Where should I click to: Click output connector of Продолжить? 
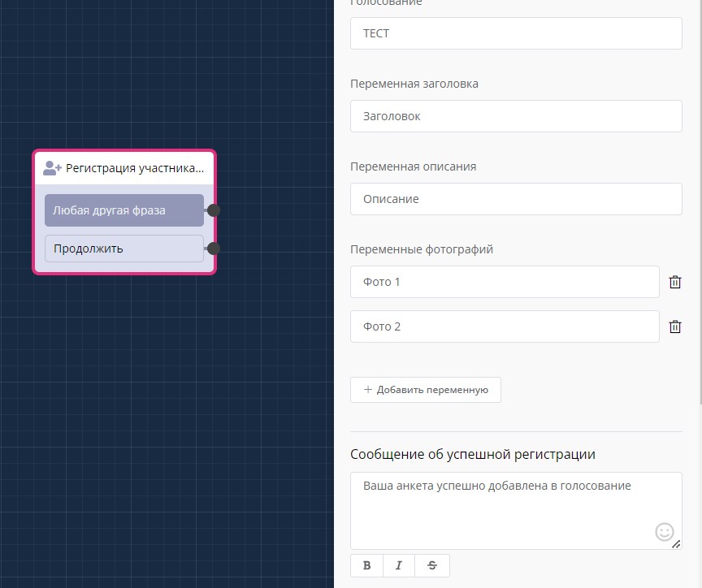[213, 249]
